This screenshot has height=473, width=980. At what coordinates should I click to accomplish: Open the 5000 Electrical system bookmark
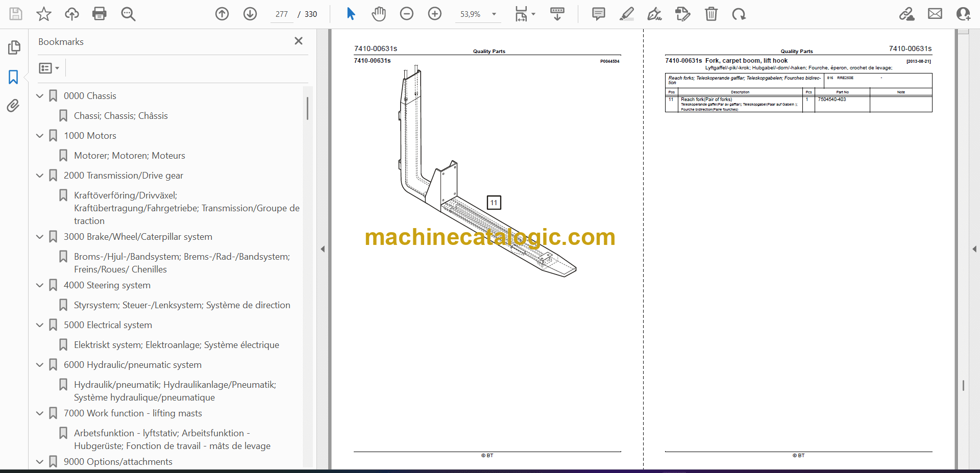(x=108, y=325)
